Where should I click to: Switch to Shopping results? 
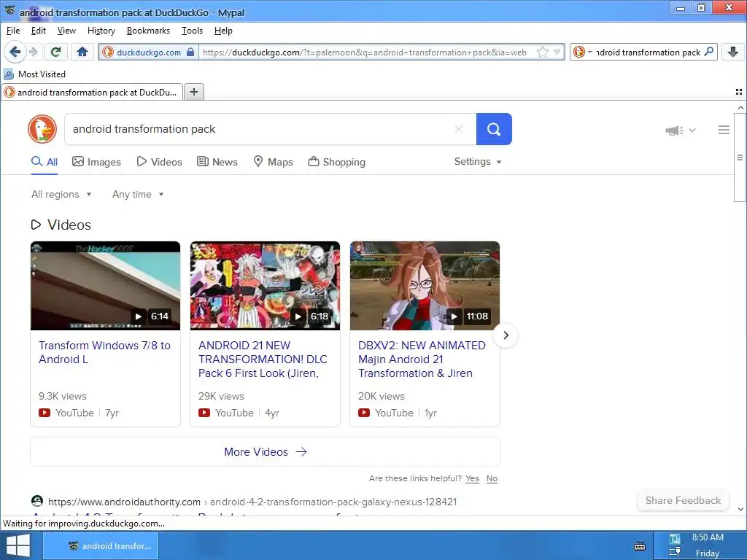(x=337, y=162)
